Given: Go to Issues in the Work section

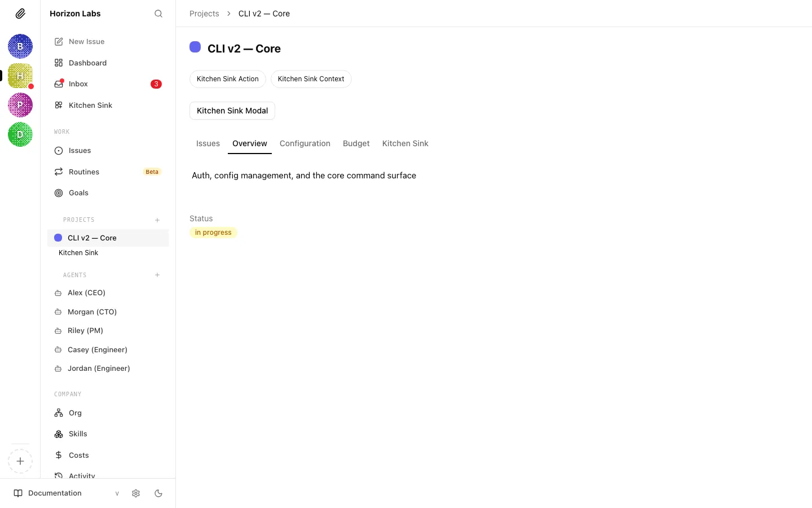Looking at the screenshot, I should [108, 151].
